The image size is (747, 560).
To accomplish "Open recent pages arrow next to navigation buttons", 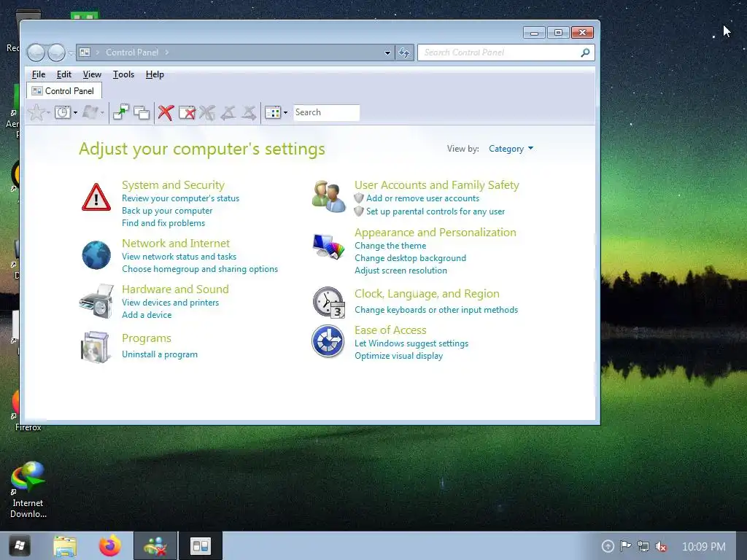I will pyautogui.click(x=71, y=52).
